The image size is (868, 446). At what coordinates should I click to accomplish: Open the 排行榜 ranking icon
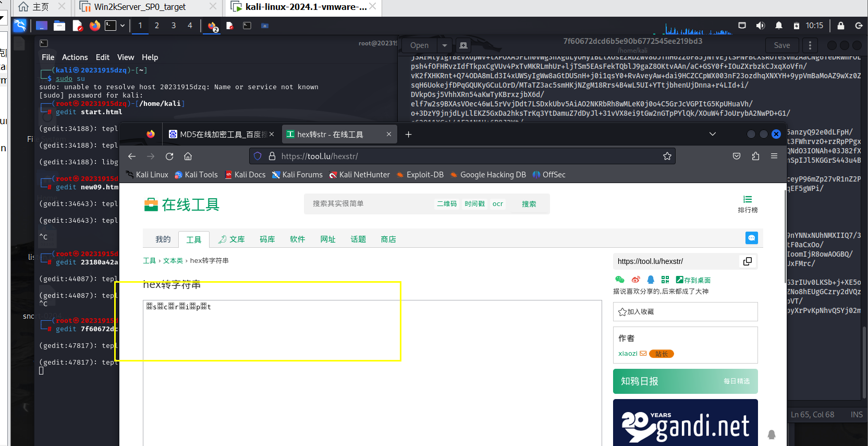(x=748, y=204)
